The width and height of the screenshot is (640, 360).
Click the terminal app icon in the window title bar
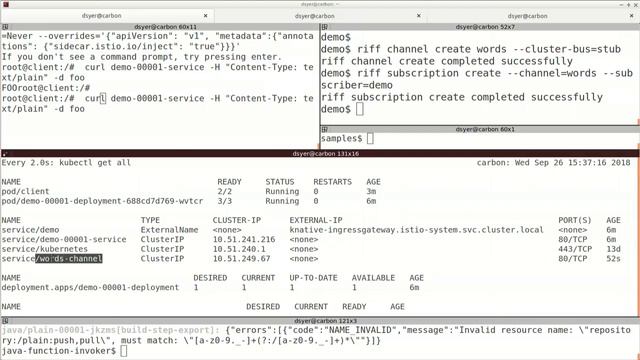coord(5,4)
